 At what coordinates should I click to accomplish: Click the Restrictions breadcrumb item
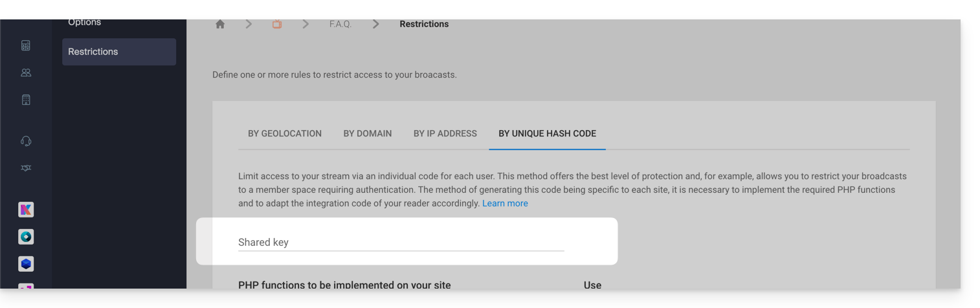pos(424,24)
